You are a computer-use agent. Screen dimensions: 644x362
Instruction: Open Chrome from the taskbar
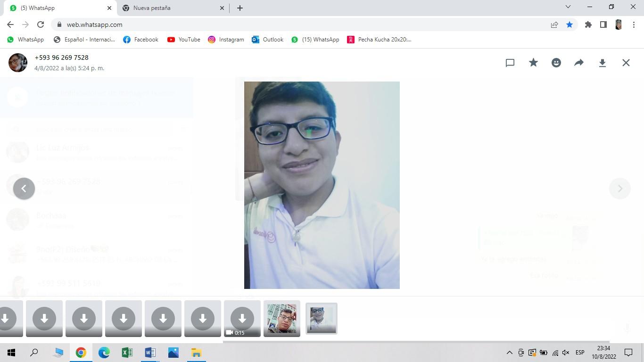click(81, 353)
